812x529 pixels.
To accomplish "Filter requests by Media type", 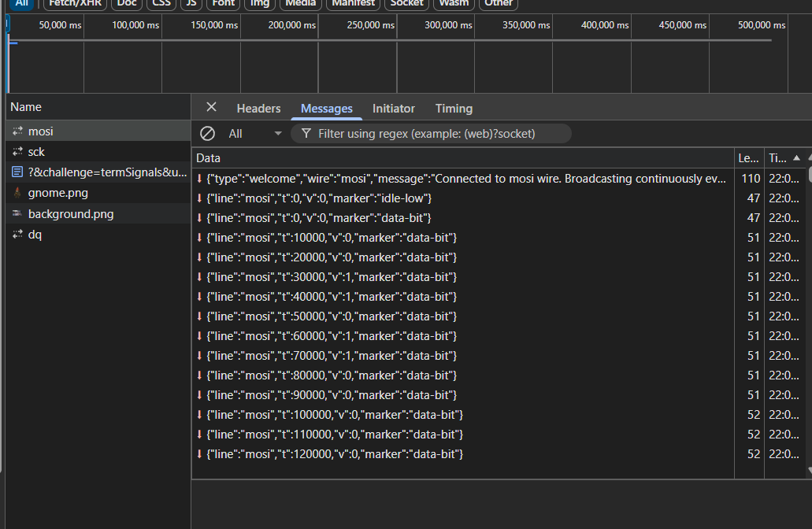I will (x=300, y=3).
